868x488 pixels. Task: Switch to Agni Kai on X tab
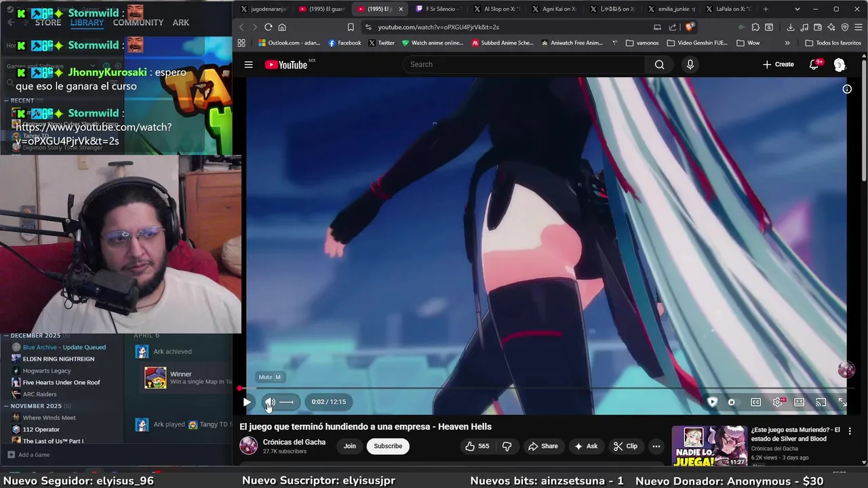555,9
